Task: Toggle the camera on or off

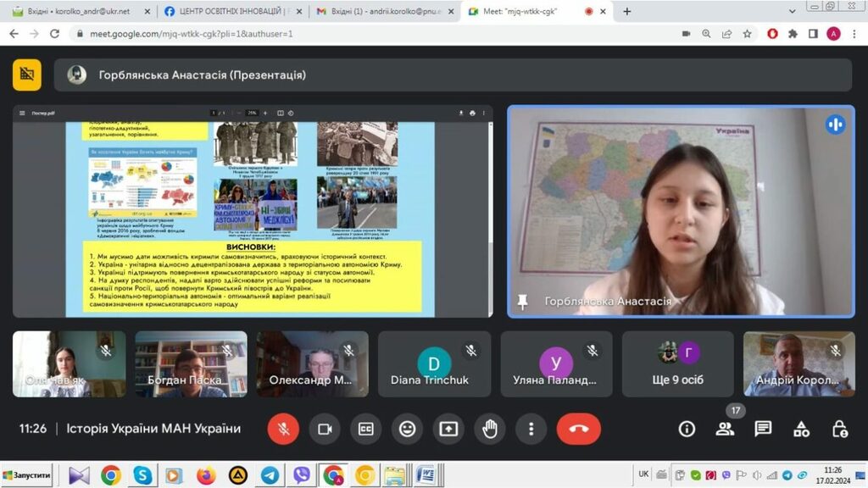Action: (x=324, y=429)
